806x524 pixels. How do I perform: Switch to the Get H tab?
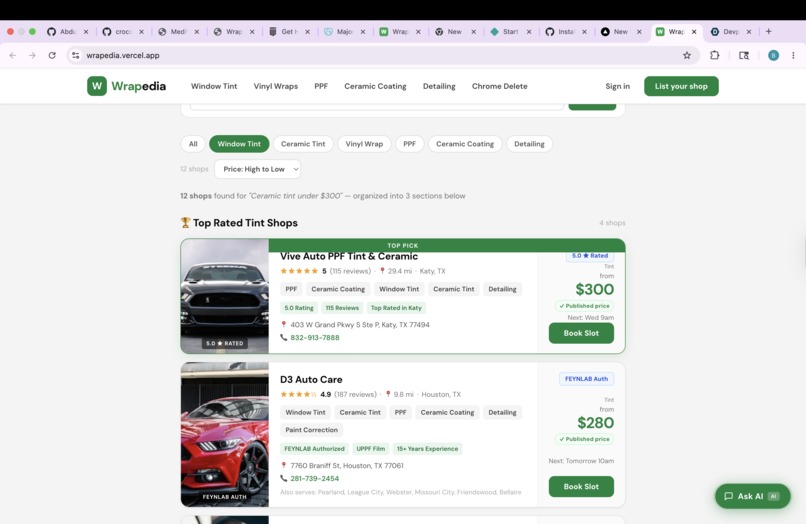pos(289,31)
